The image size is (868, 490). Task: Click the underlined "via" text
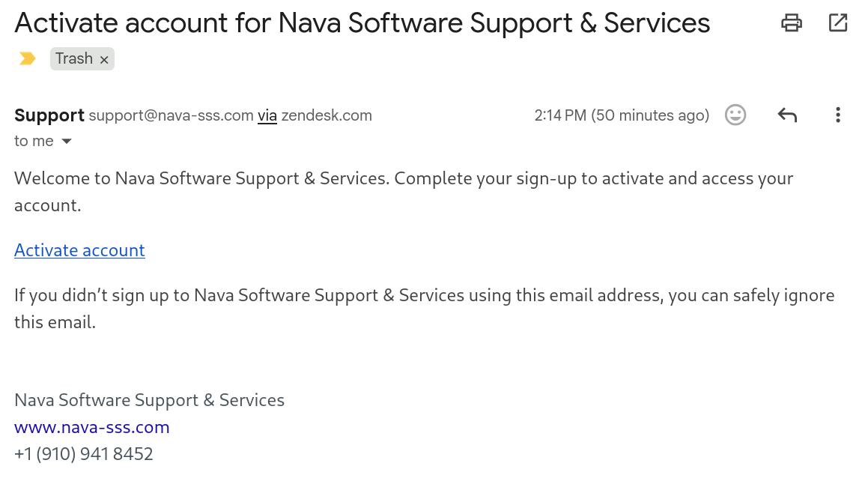(x=267, y=115)
